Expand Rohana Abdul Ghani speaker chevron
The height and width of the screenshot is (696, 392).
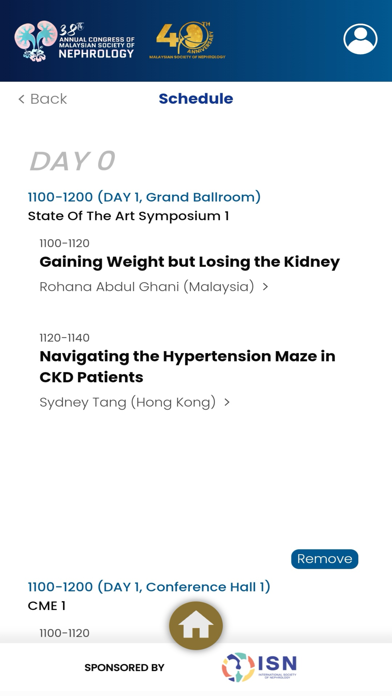coord(265,287)
